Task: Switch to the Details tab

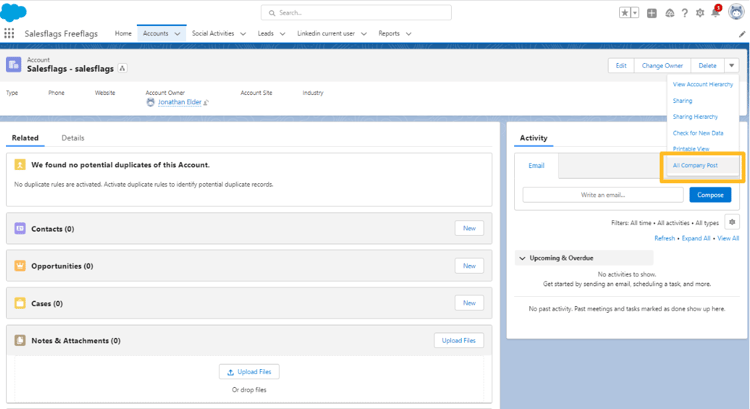Action: tap(73, 138)
